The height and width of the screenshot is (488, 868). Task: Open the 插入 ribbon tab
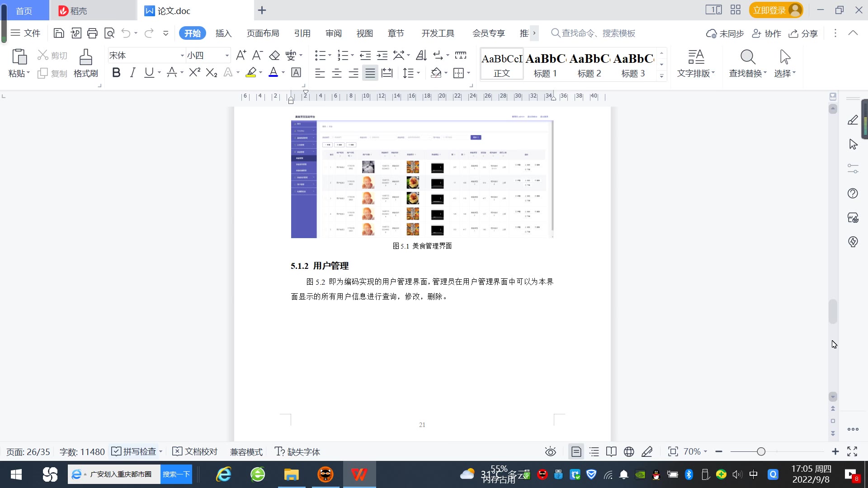click(x=223, y=33)
